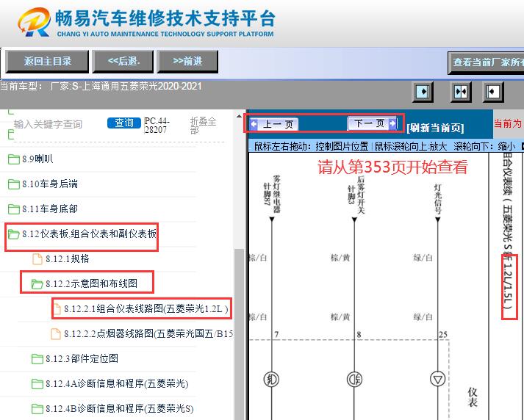
Task: Click the folder icon of 8.10车身后端
Action: click(14, 184)
